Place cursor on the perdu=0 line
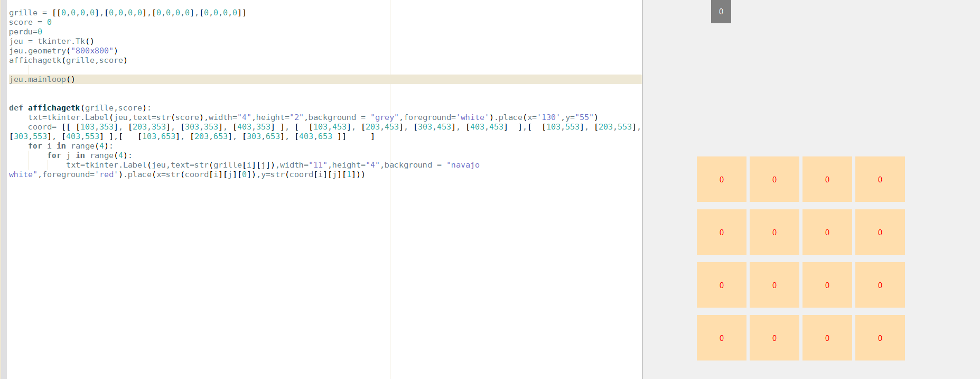Viewport: 980px width, 379px height. (25, 32)
